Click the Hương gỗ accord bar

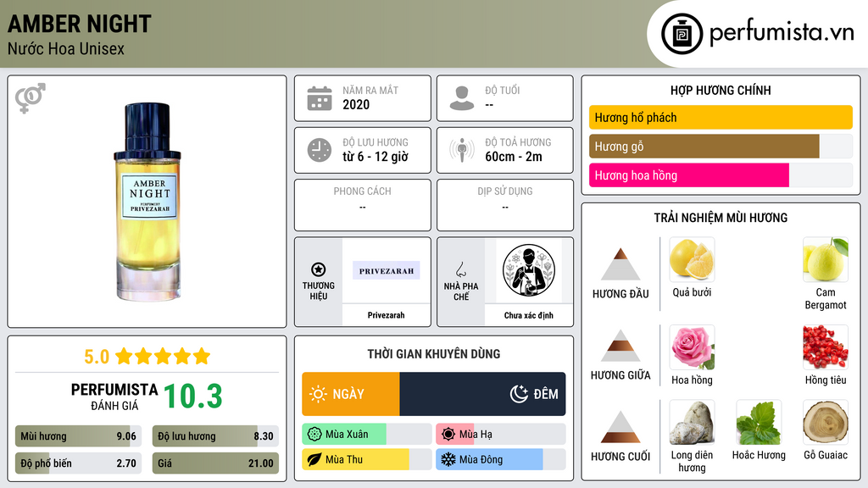tap(721, 146)
